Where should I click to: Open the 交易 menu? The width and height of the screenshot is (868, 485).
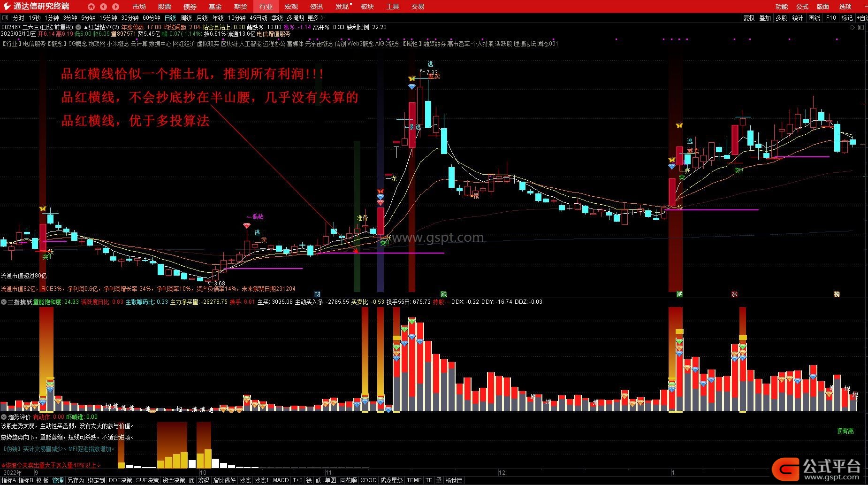418,7
